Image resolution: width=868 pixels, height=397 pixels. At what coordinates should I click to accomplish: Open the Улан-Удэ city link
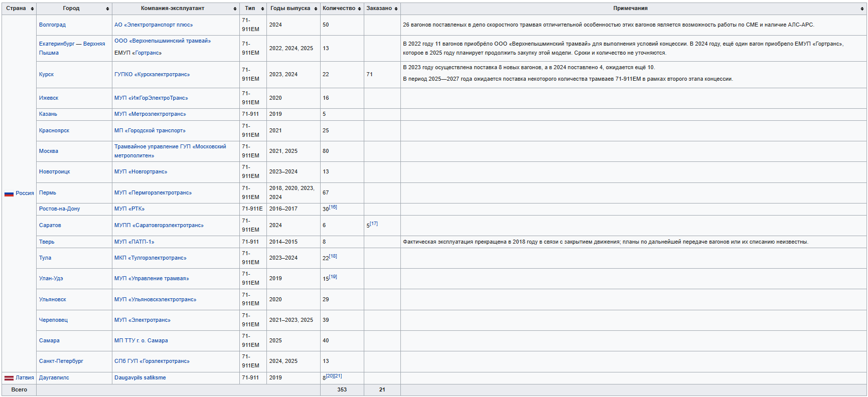click(51, 278)
